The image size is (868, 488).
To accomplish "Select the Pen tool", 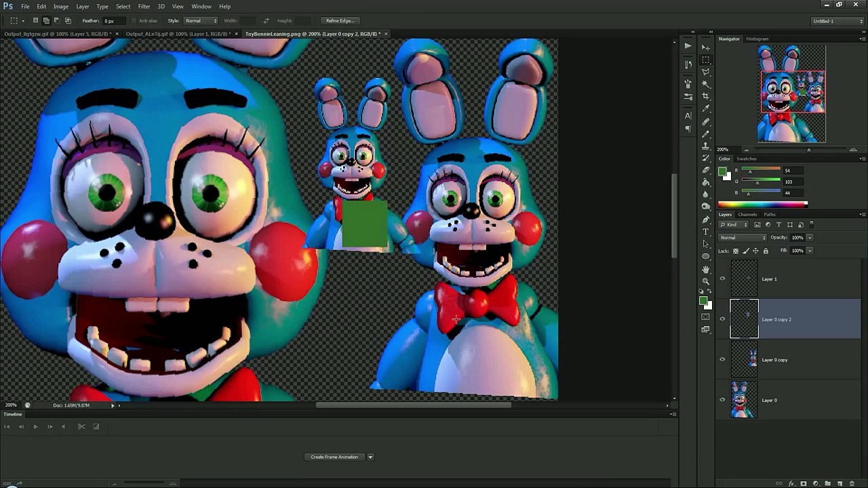I will (706, 220).
